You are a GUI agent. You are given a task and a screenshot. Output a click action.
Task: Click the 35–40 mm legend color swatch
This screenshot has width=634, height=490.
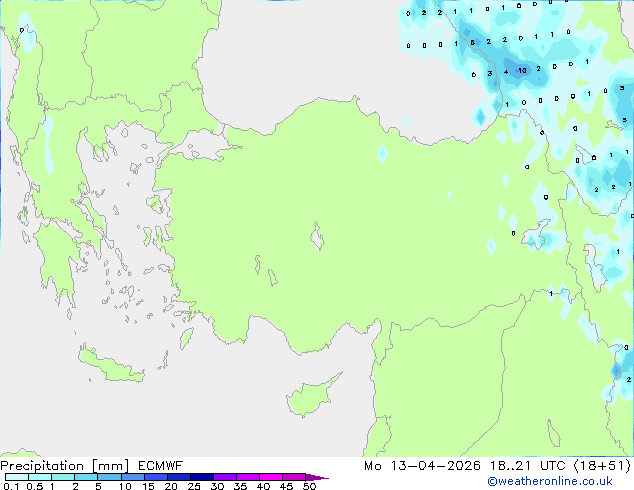coord(248,477)
